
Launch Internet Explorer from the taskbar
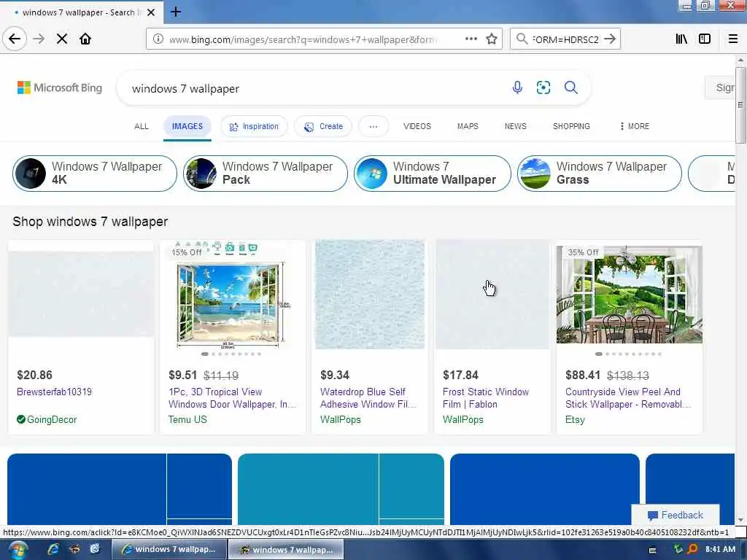click(53, 550)
